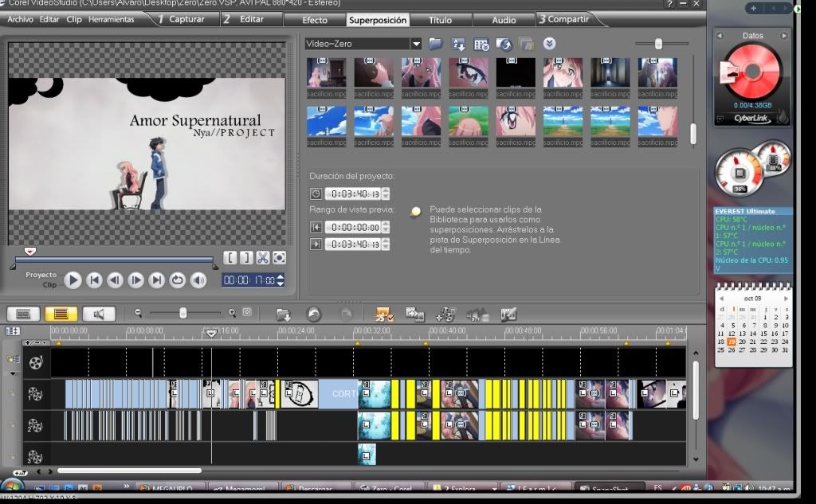
Task: Set mark-in with the left bracket button
Action: click(230, 257)
